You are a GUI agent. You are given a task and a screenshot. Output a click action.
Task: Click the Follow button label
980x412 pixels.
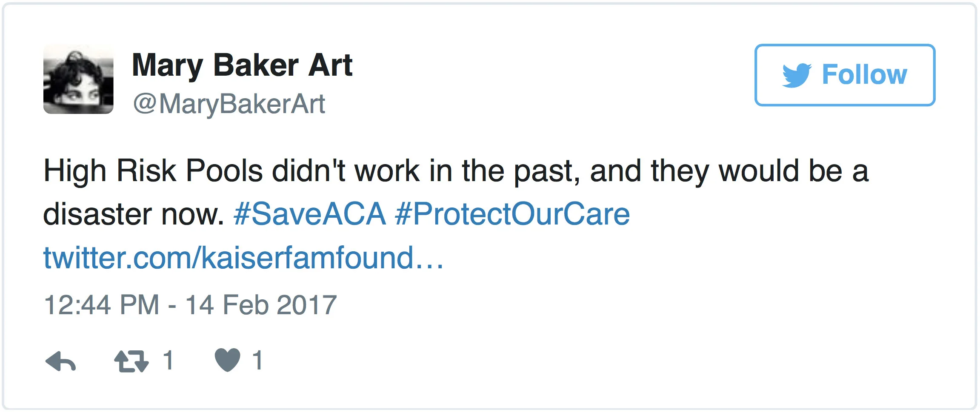click(864, 75)
